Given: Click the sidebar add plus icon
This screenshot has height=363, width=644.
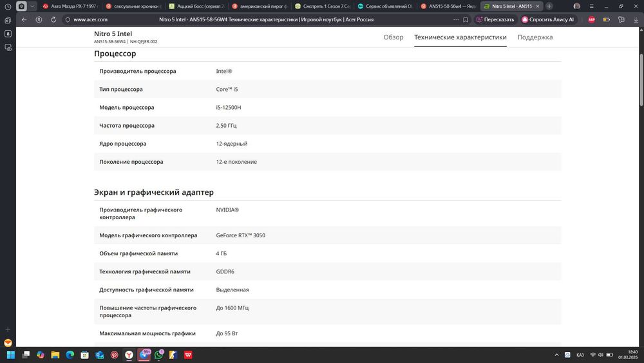Looking at the screenshot, I should point(8,329).
